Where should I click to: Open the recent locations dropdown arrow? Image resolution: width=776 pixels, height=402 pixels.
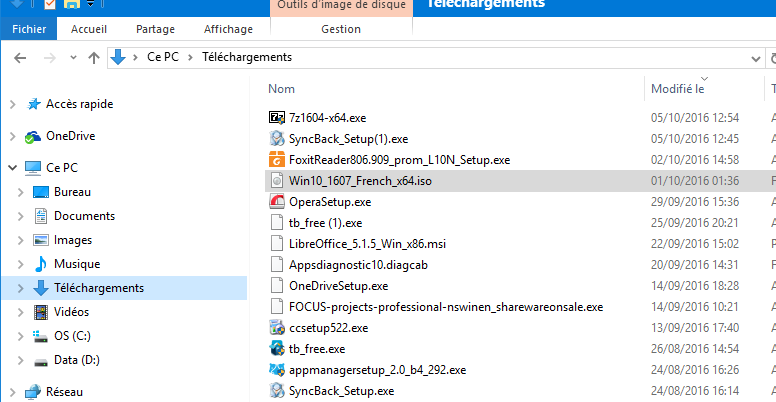pyautogui.click(x=73, y=58)
